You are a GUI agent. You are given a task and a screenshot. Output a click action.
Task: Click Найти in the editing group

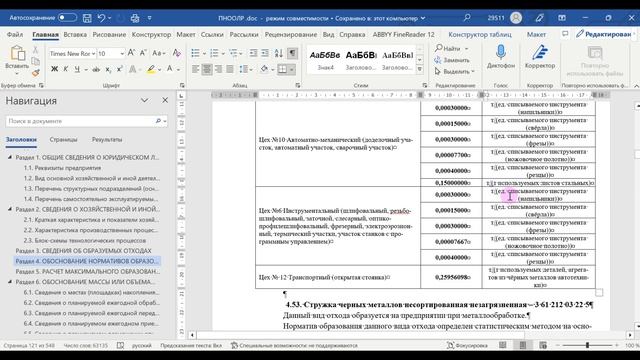point(448,49)
